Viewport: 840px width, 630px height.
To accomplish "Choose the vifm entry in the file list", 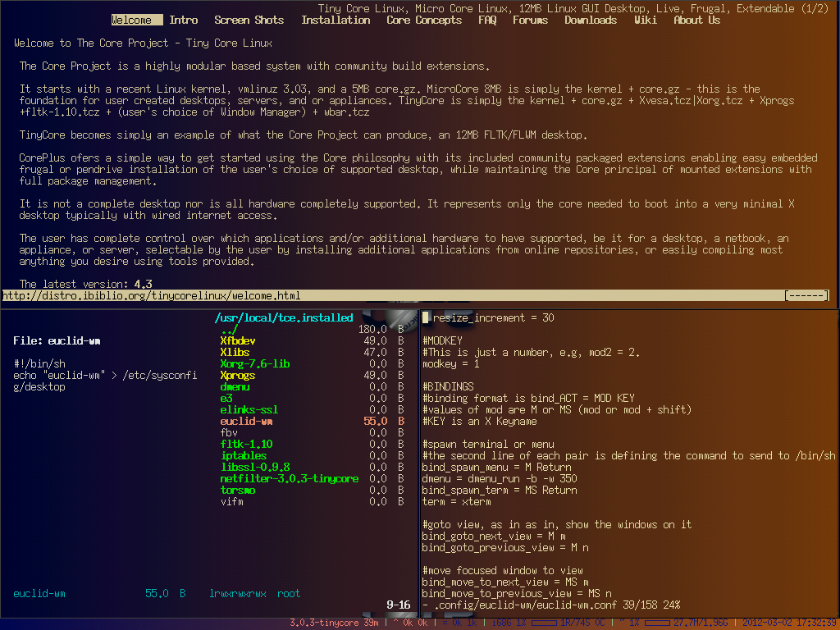I will point(232,501).
